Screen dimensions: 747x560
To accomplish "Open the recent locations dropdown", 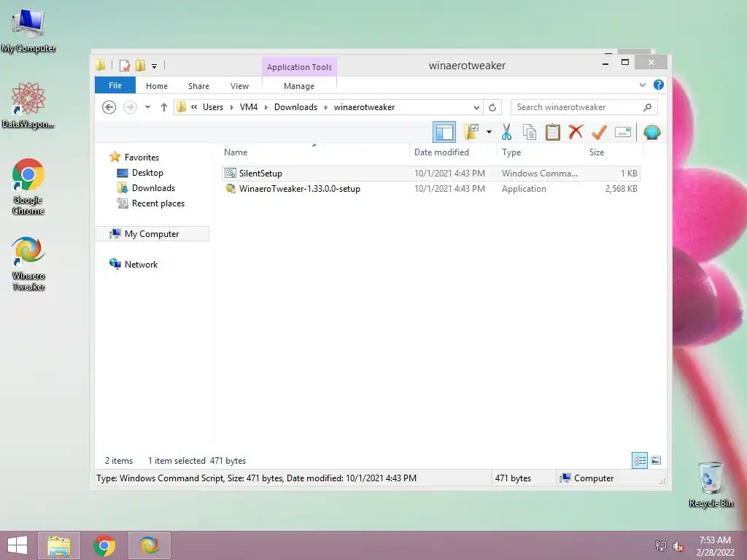I will (x=147, y=107).
